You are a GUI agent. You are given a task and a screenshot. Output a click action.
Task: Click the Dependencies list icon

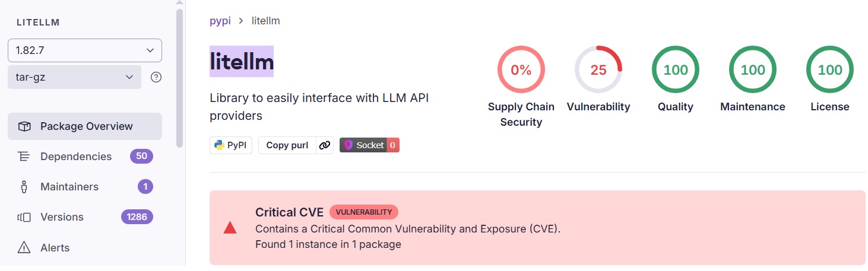click(x=24, y=157)
